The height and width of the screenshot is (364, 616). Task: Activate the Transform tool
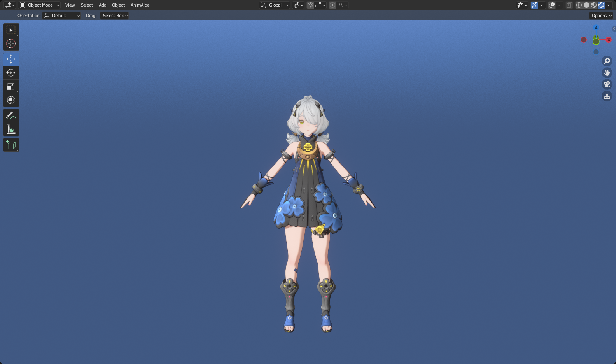point(11,100)
